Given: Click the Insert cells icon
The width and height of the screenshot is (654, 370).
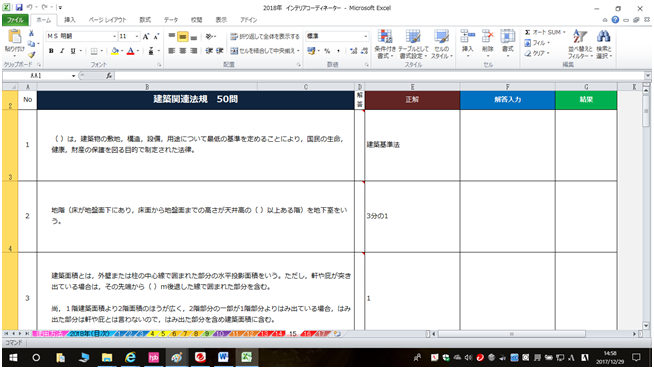Looking at the screenshot, I should click(x=467, y=37).
